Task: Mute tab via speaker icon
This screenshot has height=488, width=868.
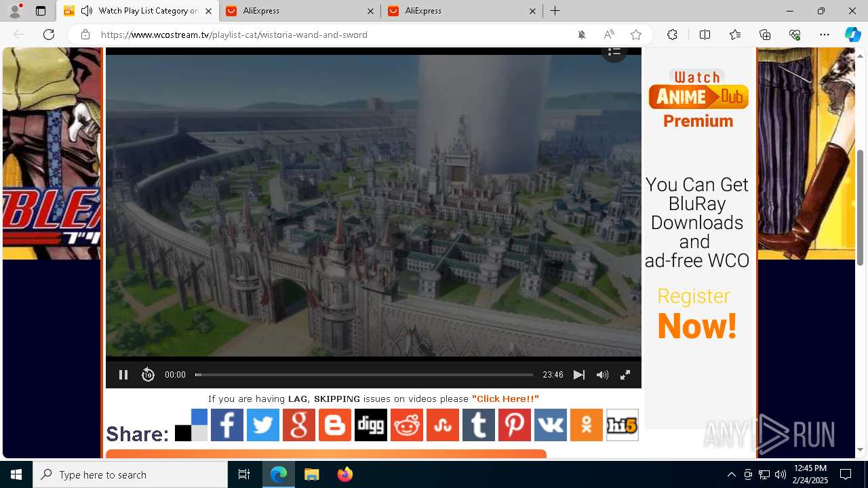Action: [x=87, y=11]
